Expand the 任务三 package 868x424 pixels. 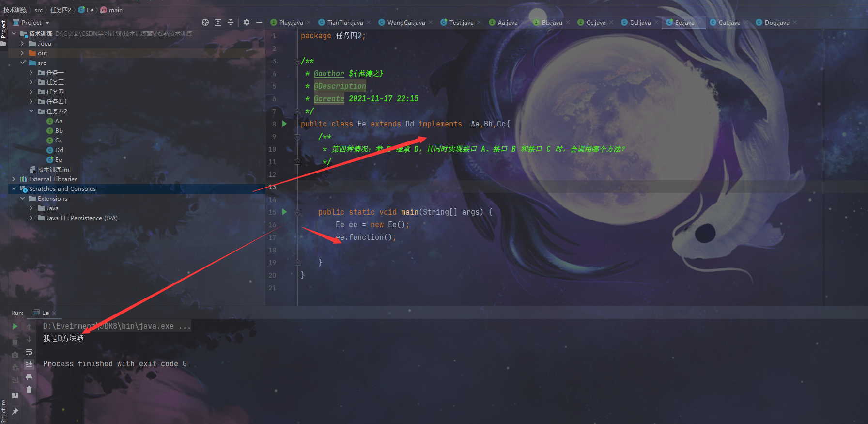tap(31, 82)
